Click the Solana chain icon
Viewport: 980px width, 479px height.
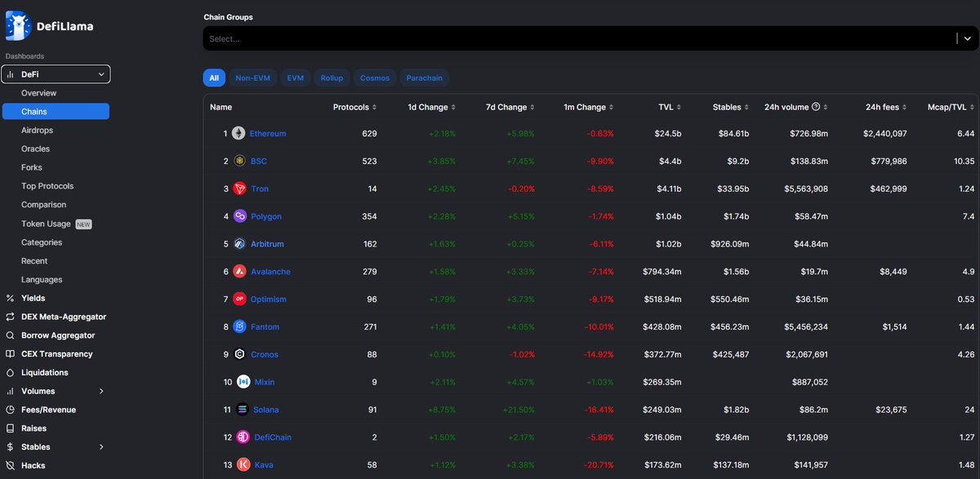[x=243, y=410]
